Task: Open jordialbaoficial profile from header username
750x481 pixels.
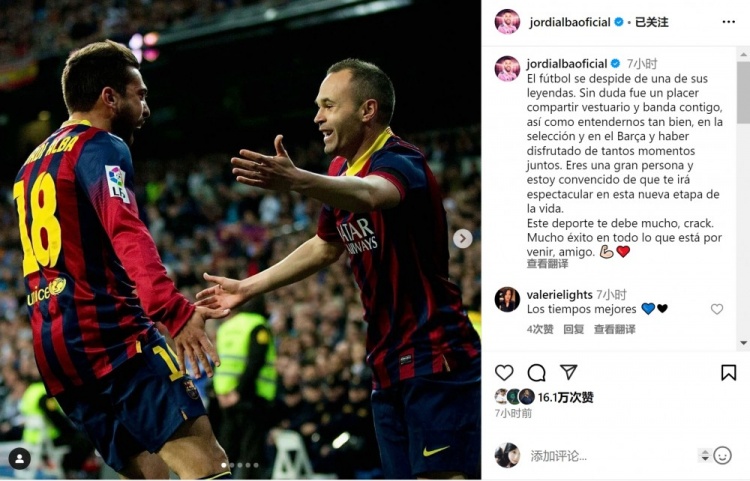Action: [570, 22]
